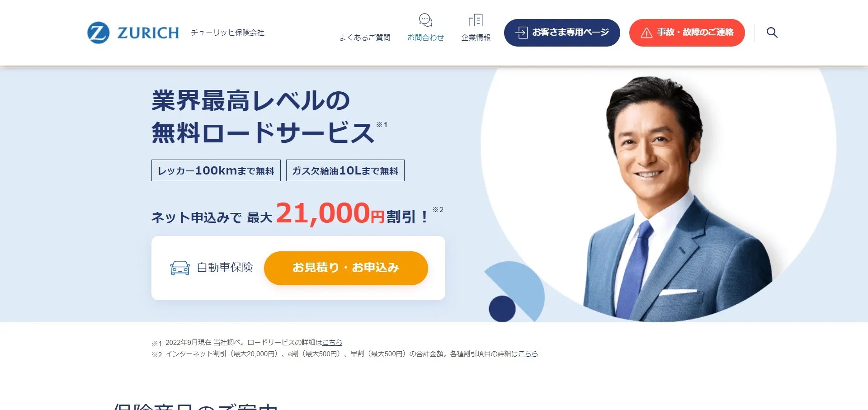Click 自動車保険 label in quote card
The image size is (868, 410).
pyautogui.click(x=225, y=268)
